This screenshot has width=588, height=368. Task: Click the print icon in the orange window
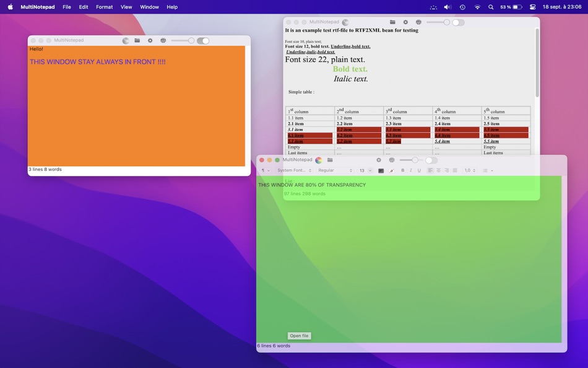pos(163,40)
